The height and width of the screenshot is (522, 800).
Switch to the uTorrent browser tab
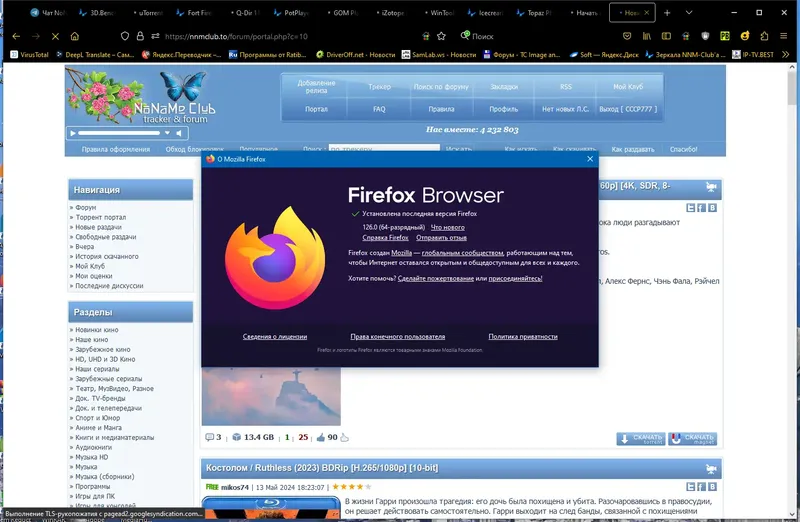(x=146, y=13)
